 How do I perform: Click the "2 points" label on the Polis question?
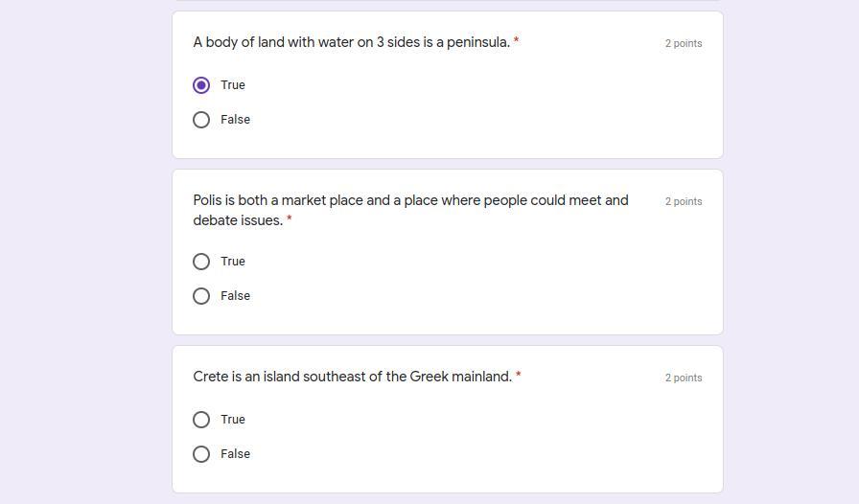684,201
